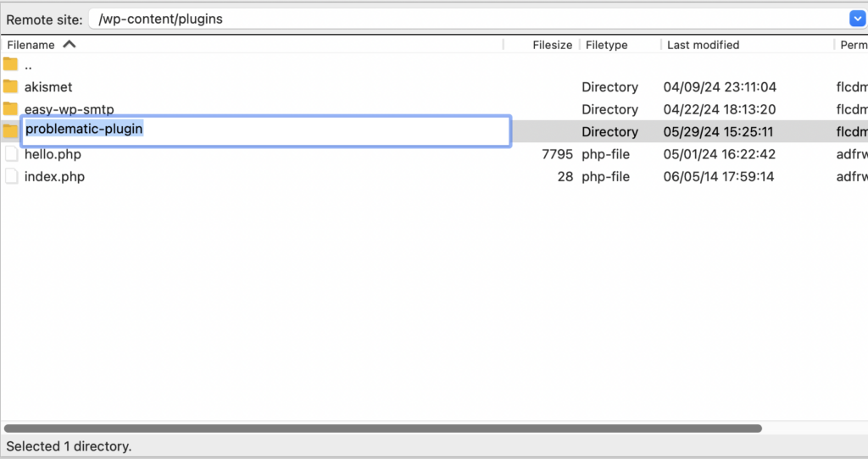Sort by Last modified column header
The height and width of the screenshot is (459, 868).
703,45
